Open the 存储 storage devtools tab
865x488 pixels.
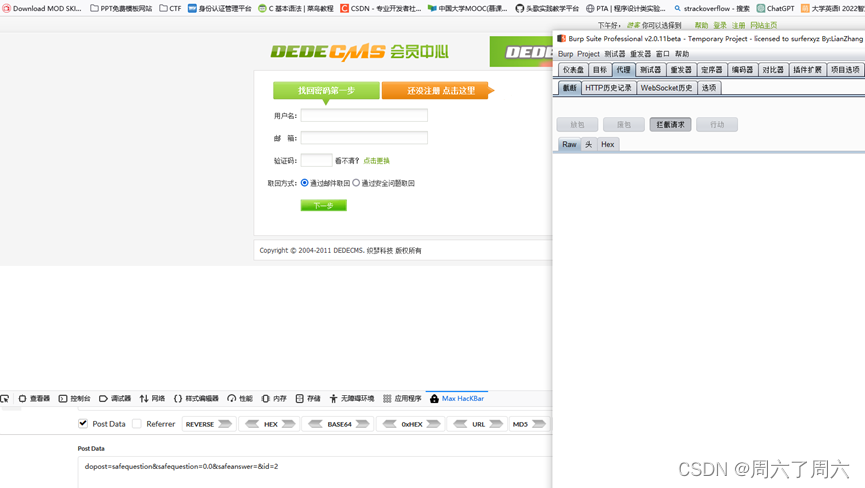308,398
